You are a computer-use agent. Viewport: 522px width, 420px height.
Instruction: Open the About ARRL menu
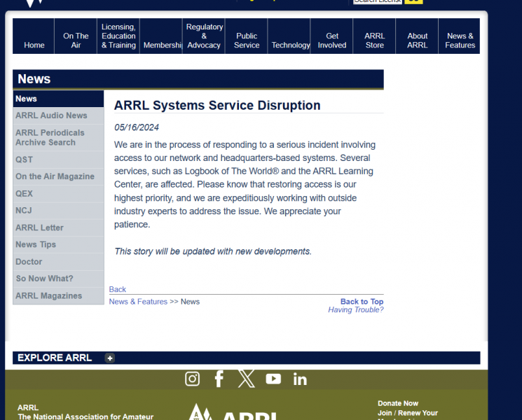(x=417, y=36)
